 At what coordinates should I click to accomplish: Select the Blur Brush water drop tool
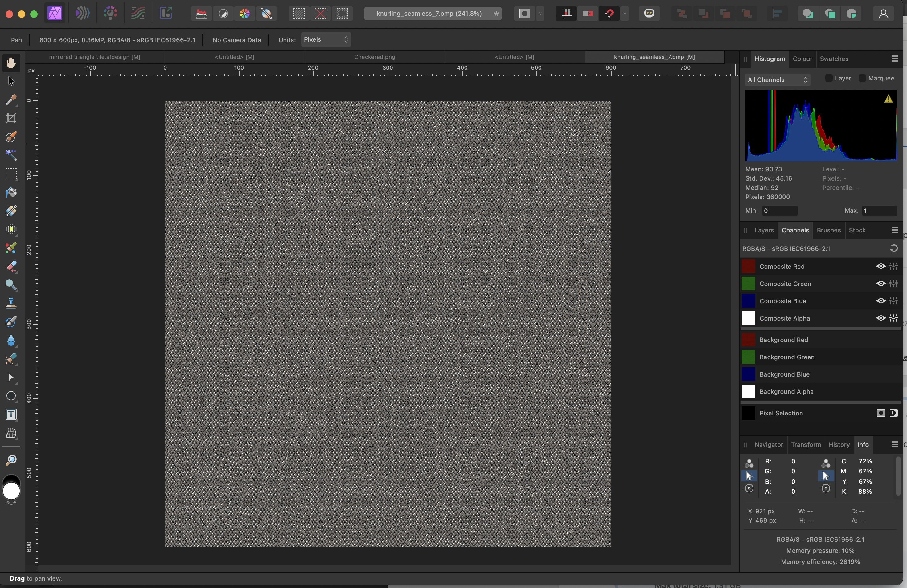[x=11, y=340]
